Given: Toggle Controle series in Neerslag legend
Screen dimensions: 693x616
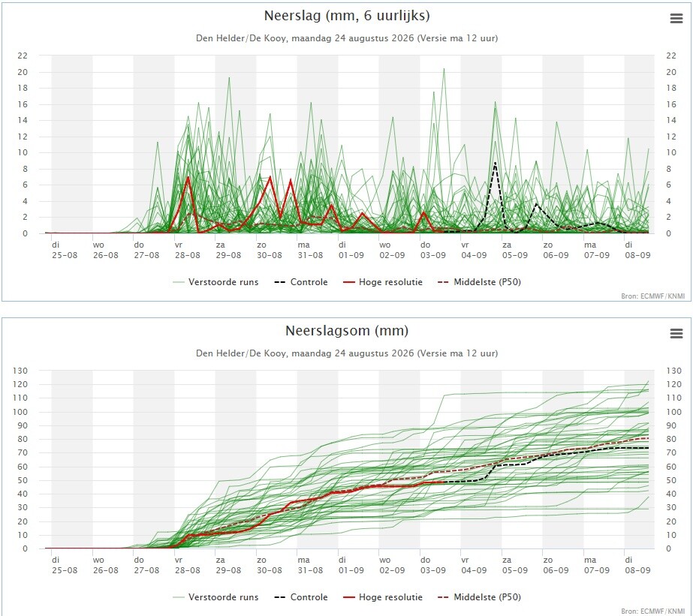Looking at the screenshot, I should pyautogui.click(x=301, y=281).
